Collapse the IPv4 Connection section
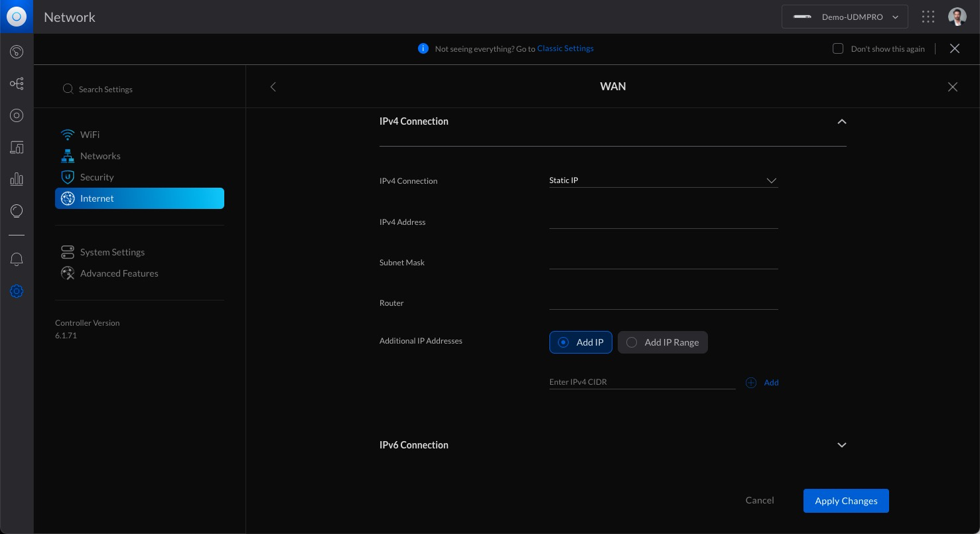The image size is (980, 534). click(x=842, y=121)
